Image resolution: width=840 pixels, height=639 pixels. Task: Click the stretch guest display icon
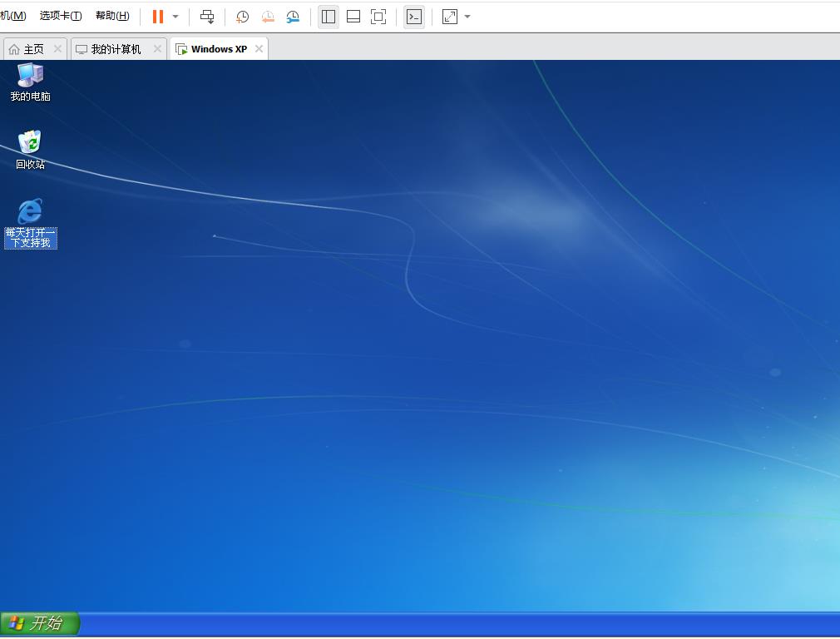coord(450,17)
